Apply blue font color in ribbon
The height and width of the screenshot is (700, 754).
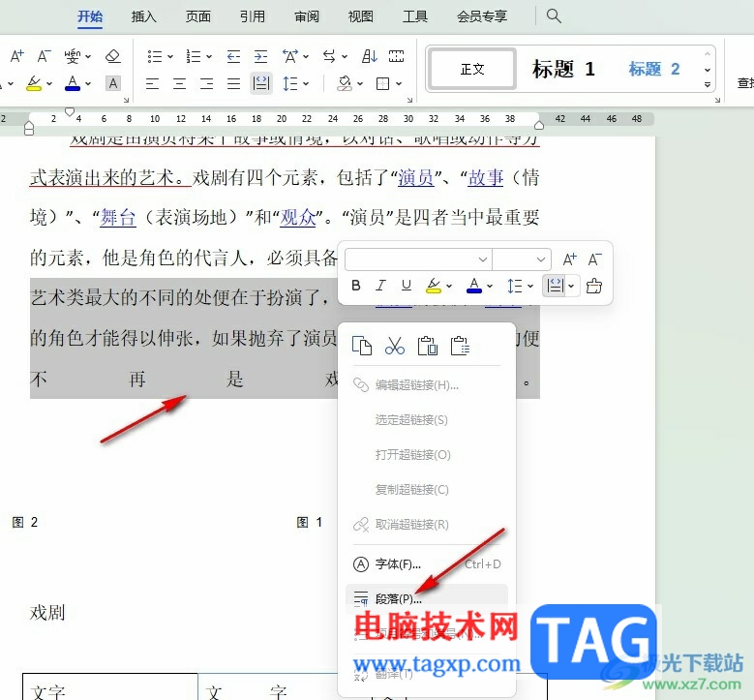click(x=73, y=83)
